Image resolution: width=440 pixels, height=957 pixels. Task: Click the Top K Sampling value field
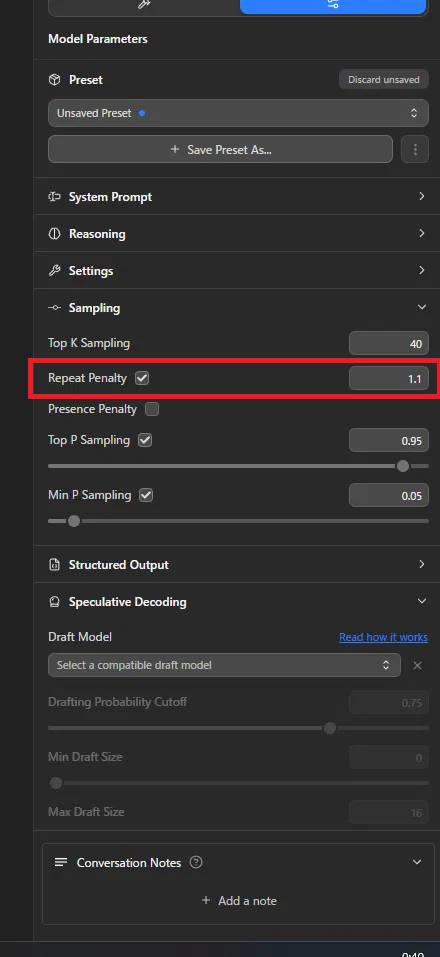[x=389, y=344]
